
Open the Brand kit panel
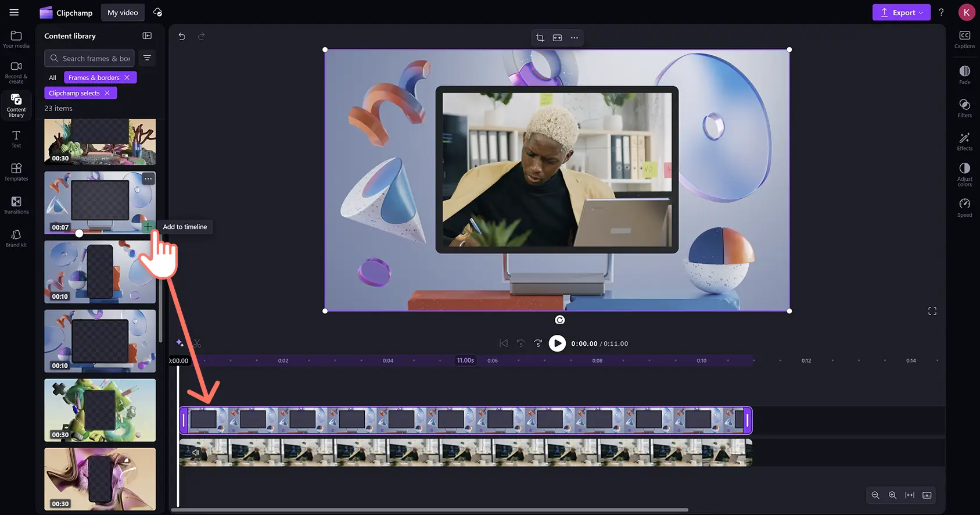tap(16, 238)
